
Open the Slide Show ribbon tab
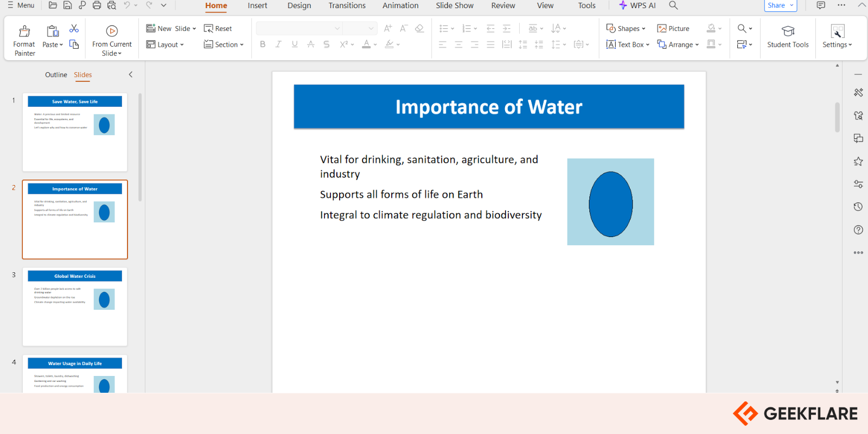455,5
